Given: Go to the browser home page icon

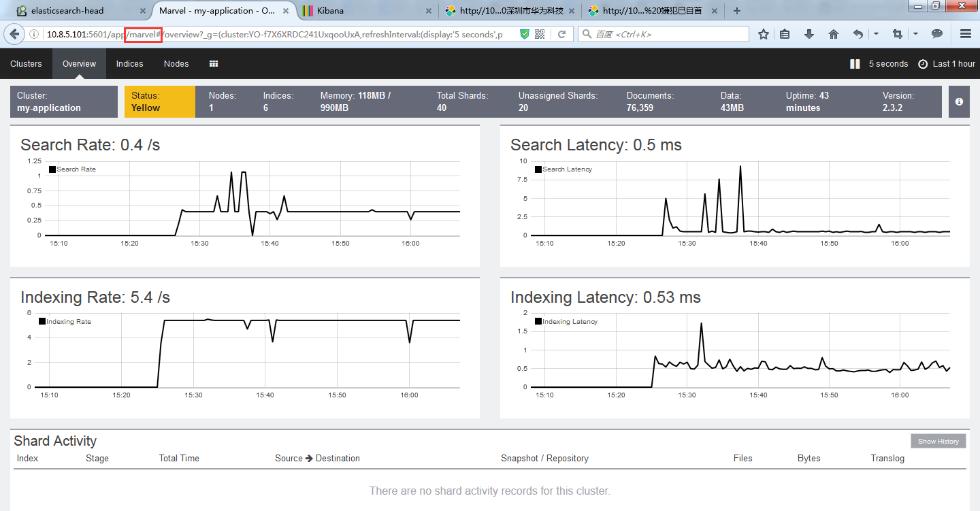Looking at the screenshot, I should (x=834, y=34).
